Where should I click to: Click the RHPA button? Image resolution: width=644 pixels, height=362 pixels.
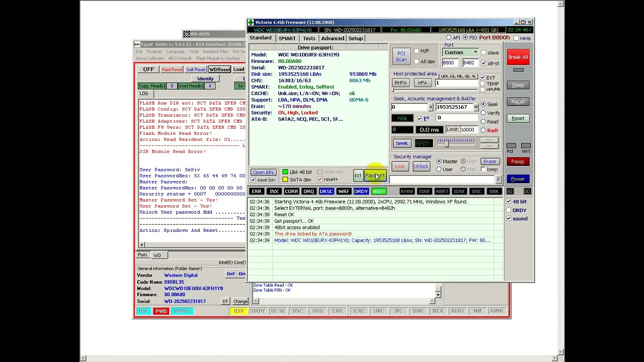(400, 83)
